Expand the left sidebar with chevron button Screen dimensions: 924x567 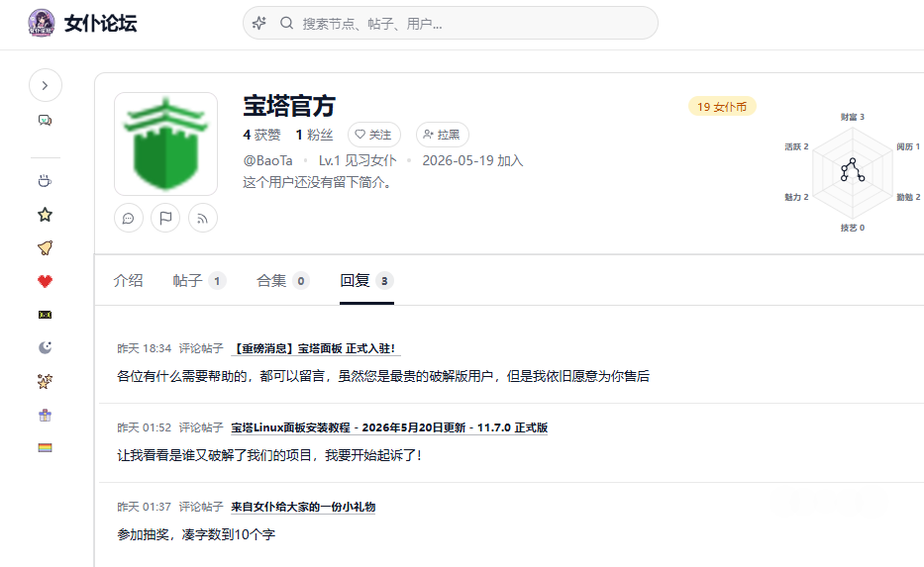(x=46, y=85)
